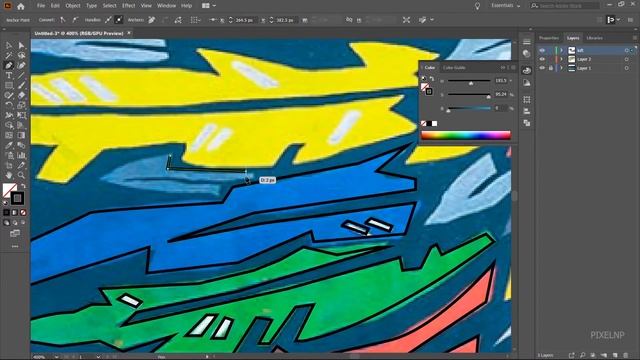Select the Selection tool arrow
640x360 pixels.
click(x=9, y=45)
